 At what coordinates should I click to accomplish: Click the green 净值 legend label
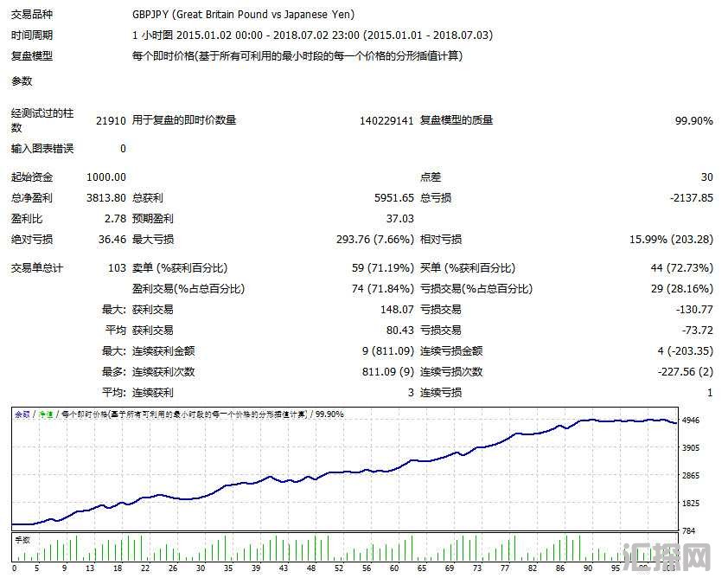pos(43,414)
